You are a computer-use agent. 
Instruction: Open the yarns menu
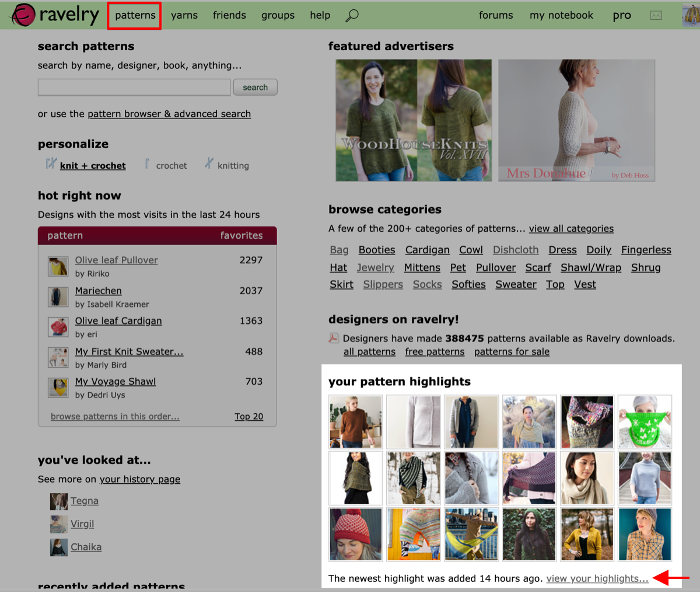point(184,15)
